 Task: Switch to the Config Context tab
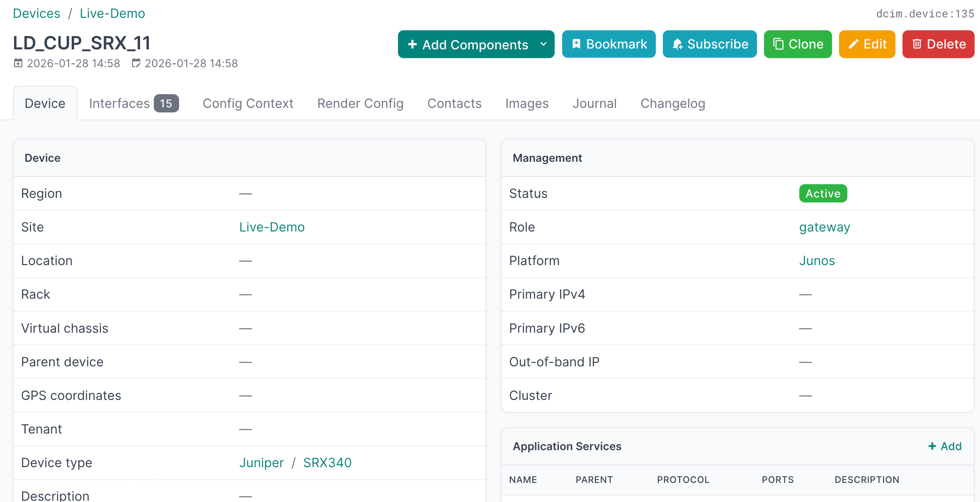(248, 103)
